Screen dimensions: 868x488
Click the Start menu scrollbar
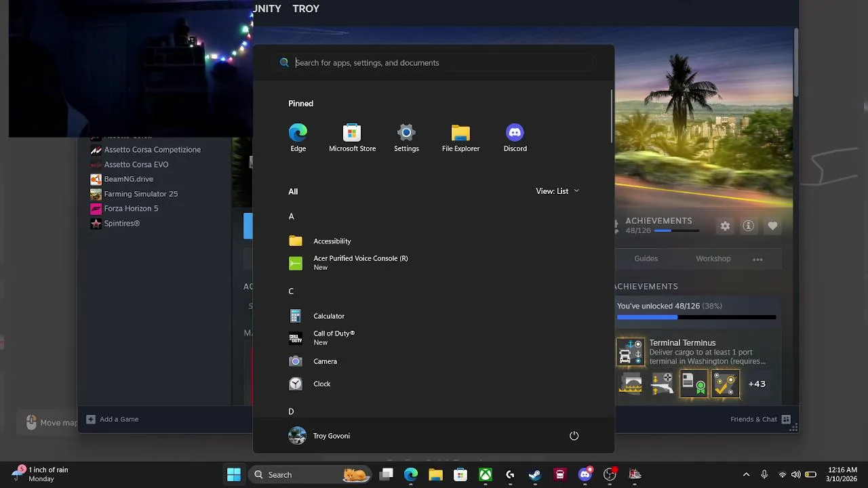pyautogui.click(x=611, y=116)
